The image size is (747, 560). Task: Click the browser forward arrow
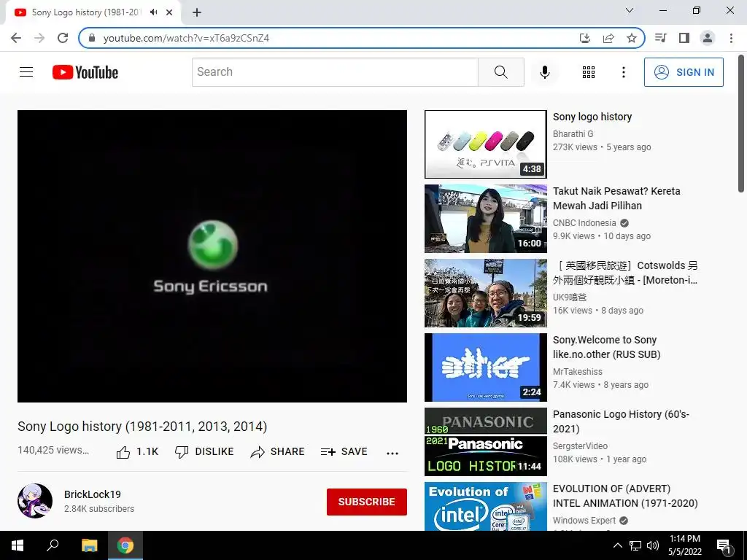tap(39, 38)
